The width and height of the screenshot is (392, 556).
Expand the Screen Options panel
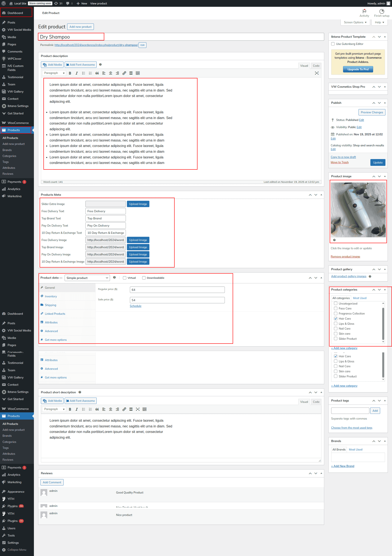(x=355, y=22)
